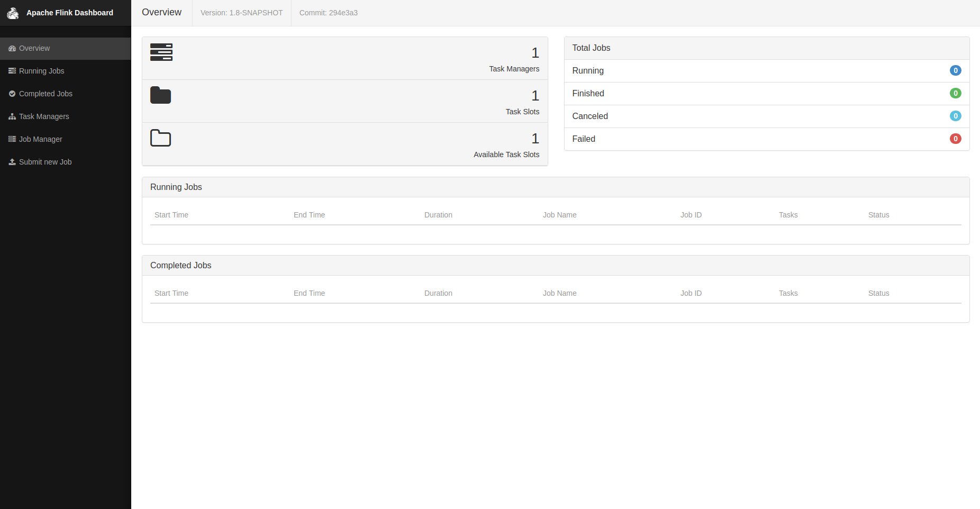This screenshot has width=980, height=509.
Task: Click the light-blue Canceled jobs count badge
Action: pyautogui.click(x=956, y=116)
